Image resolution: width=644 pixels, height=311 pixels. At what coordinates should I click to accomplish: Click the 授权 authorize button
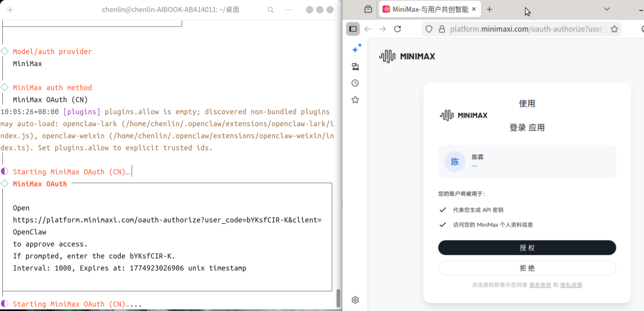(527, 248)
